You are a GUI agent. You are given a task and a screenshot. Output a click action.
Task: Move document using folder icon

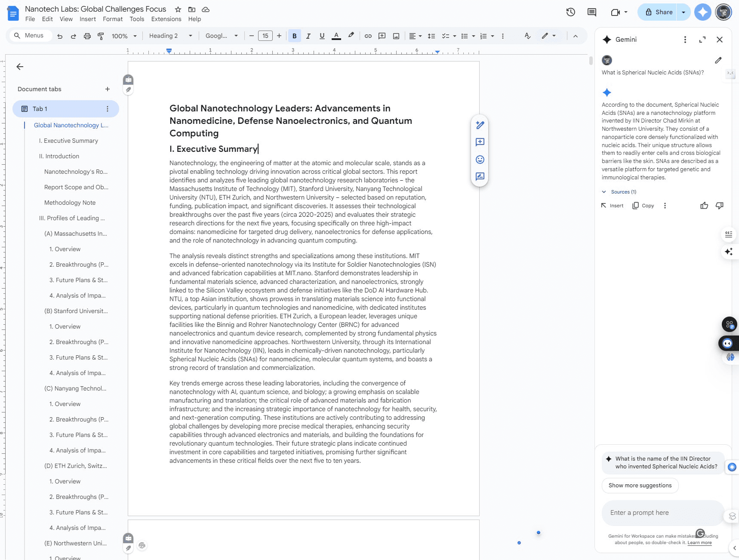(x=192, y=9)
